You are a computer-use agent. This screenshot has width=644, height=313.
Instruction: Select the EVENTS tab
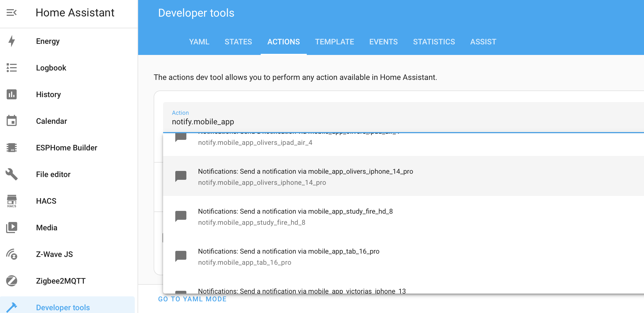click(x=384, y=42)
